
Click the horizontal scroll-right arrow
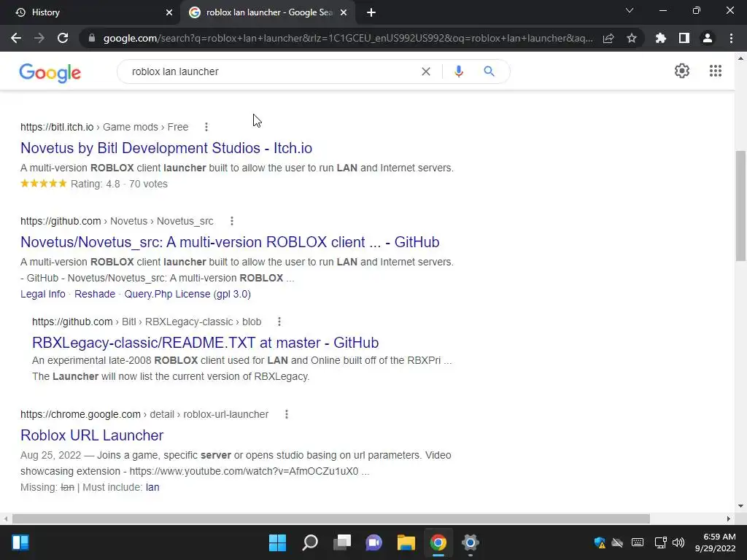click(729, 518)
